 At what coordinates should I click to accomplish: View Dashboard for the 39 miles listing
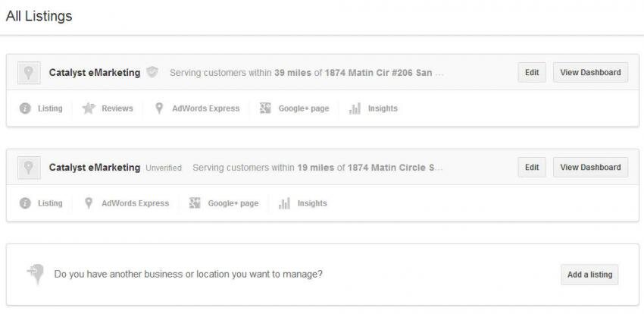(590, 72)
